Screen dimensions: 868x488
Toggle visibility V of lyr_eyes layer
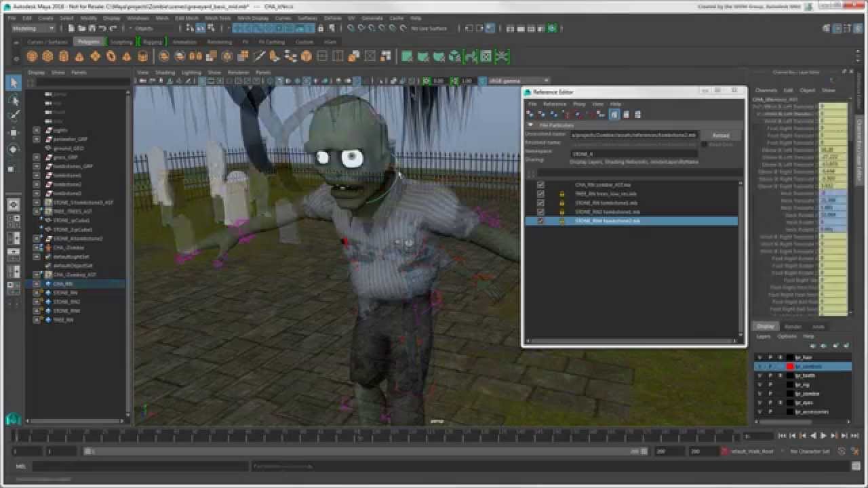tap(759, 403)
